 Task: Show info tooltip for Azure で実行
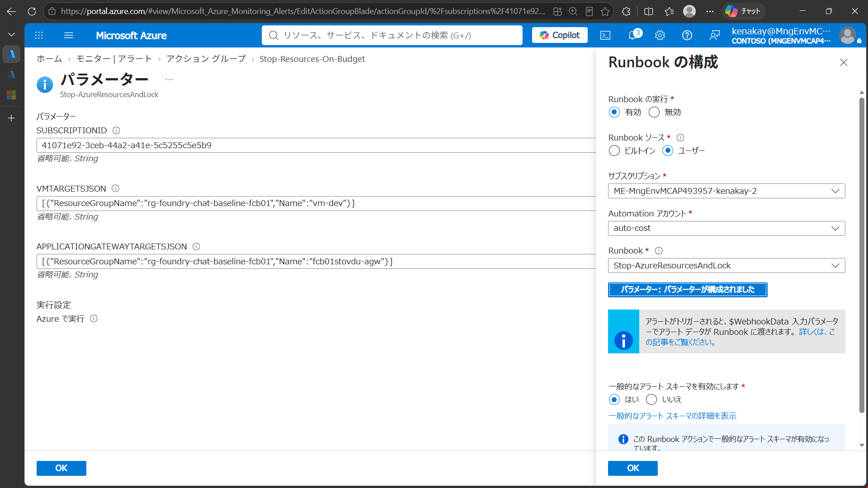94,319
